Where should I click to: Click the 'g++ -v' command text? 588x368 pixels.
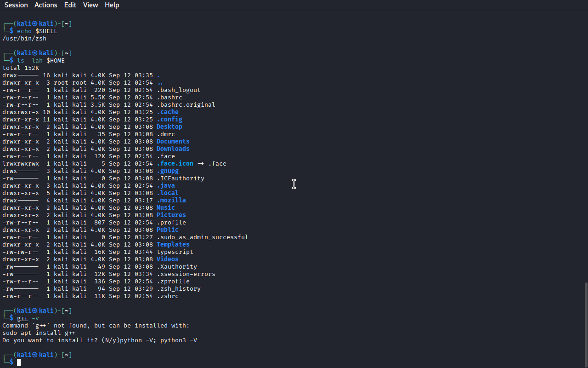tap(28, 318)
